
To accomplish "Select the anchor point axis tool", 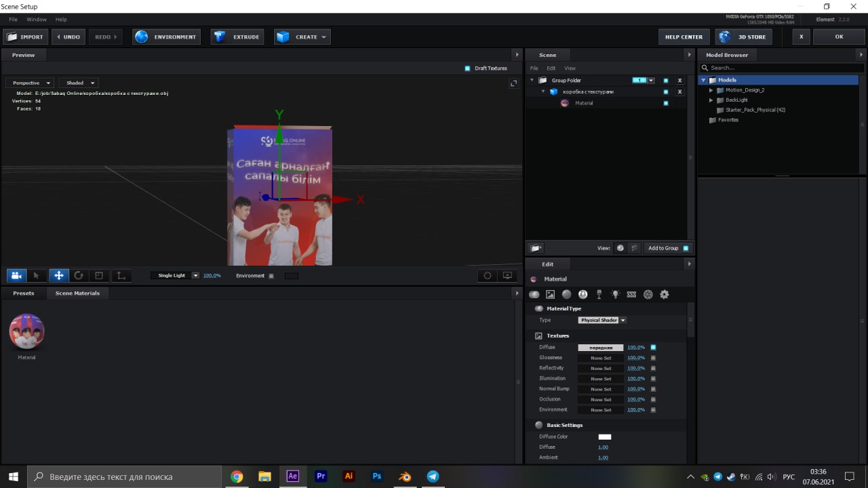I will pyautogui.click(x=121, y=275).
